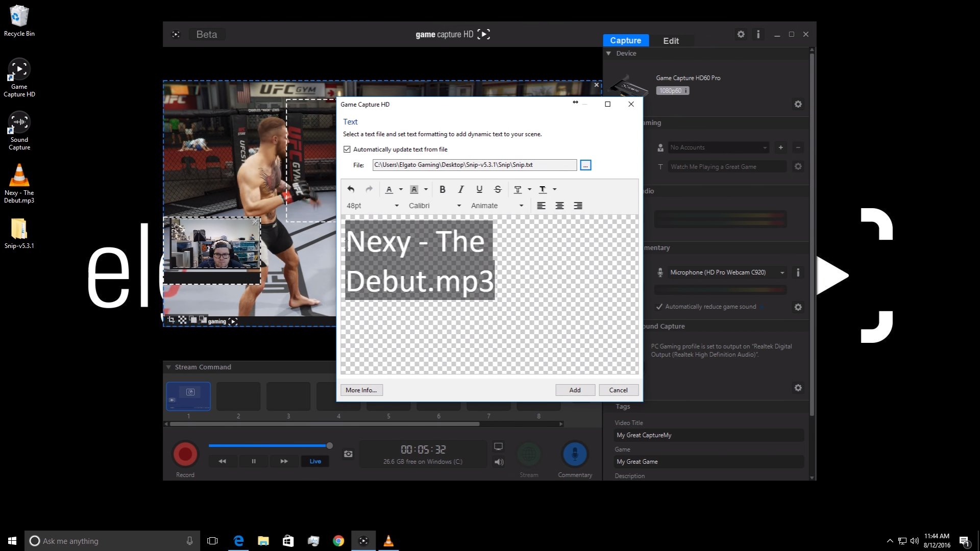Switch playback to Live
The width and height of the screenshot is (980, 551).
point(315,461)
